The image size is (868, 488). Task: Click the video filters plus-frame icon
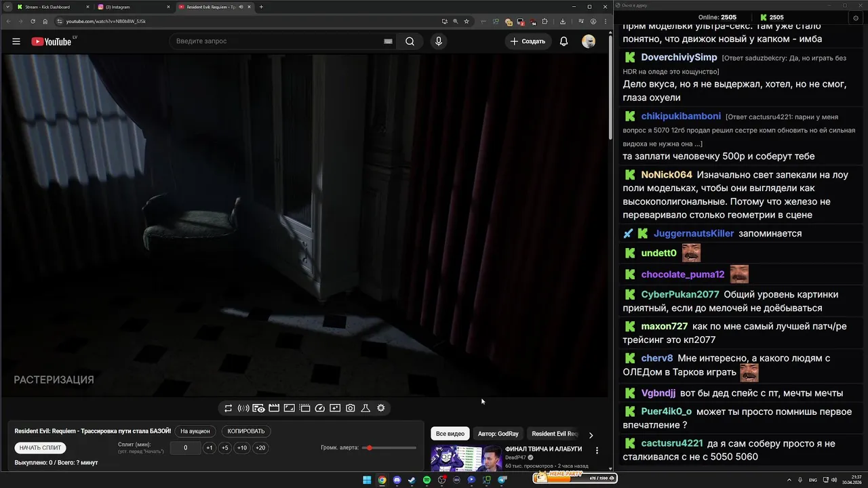pos(335,408)
